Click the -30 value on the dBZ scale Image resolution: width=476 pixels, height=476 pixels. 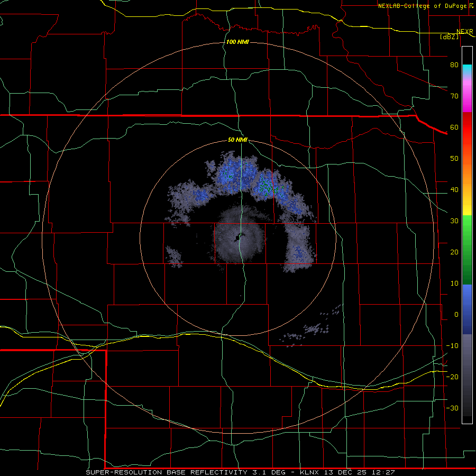pos(452,408)
